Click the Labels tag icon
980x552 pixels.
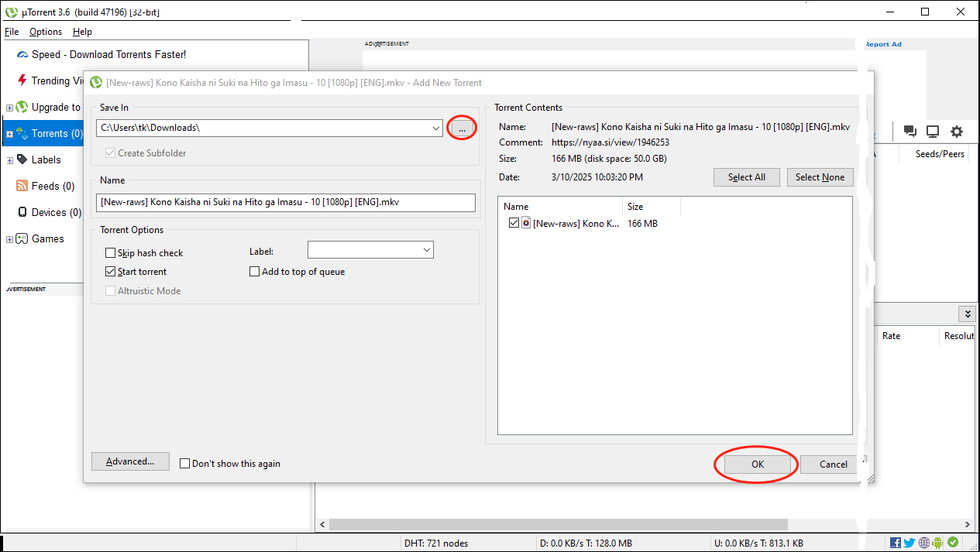(x=22, y=159)
